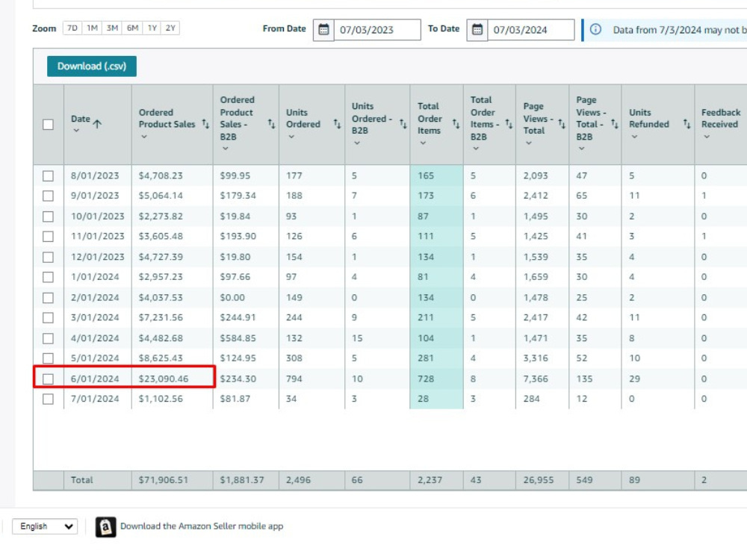Select the 1Y zoom range
Screen dimensions: 747x560
pyautogui.click(x=152, y=28)
